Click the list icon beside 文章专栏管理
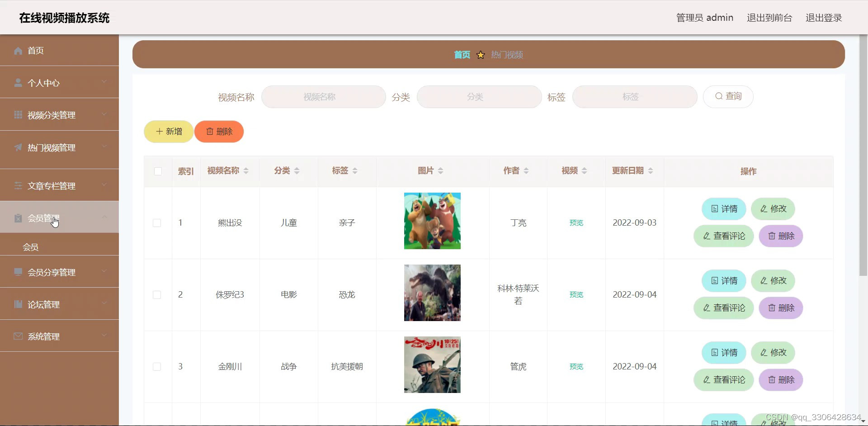Screen dimensions: 868x426 (x=18, y=186)
